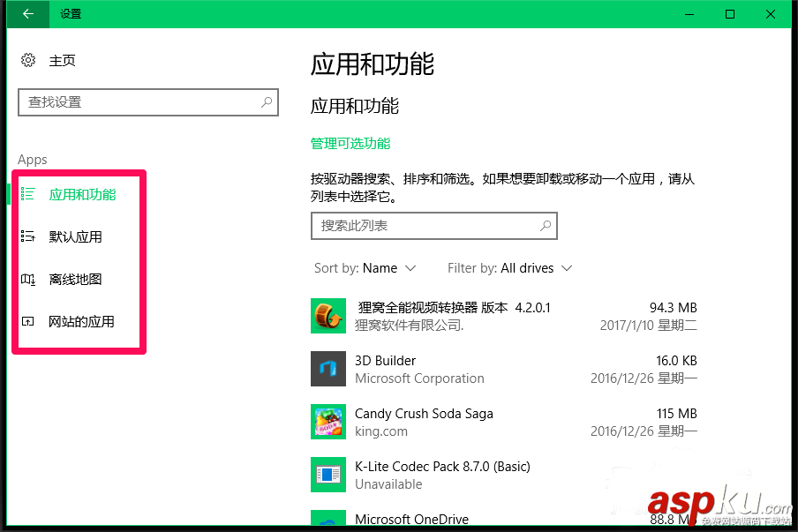Image resolution: width=798 pixels, height=532 pixels.
Task: Click the 默认应用 sidebar icon
Action: 28,236
